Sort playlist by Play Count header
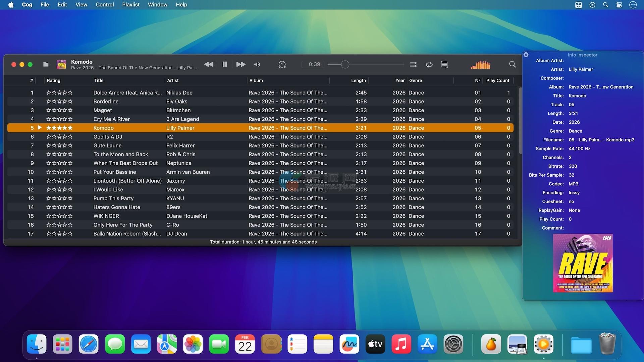This screenshot has height=362, width=644. [x=497, y=80]
